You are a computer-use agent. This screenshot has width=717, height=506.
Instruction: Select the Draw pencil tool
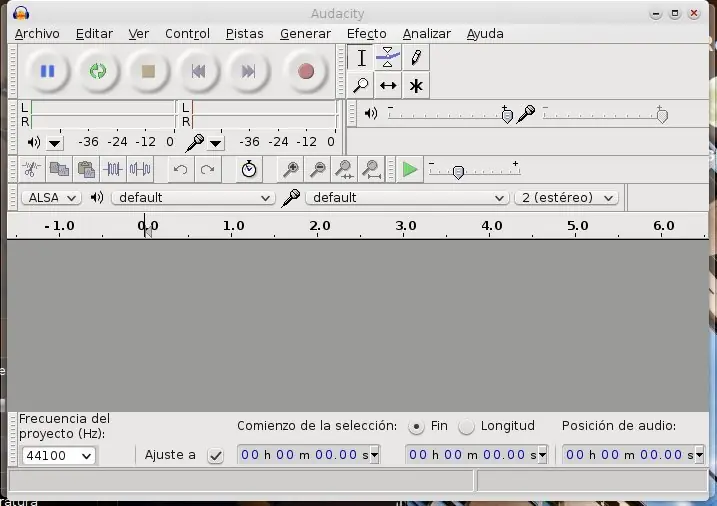pyautogui.click(x=416, y=58)
